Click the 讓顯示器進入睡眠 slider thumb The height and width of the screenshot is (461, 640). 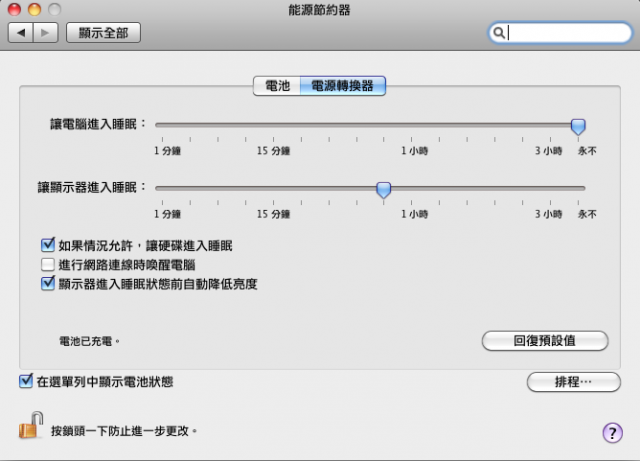tap(383, 190)
